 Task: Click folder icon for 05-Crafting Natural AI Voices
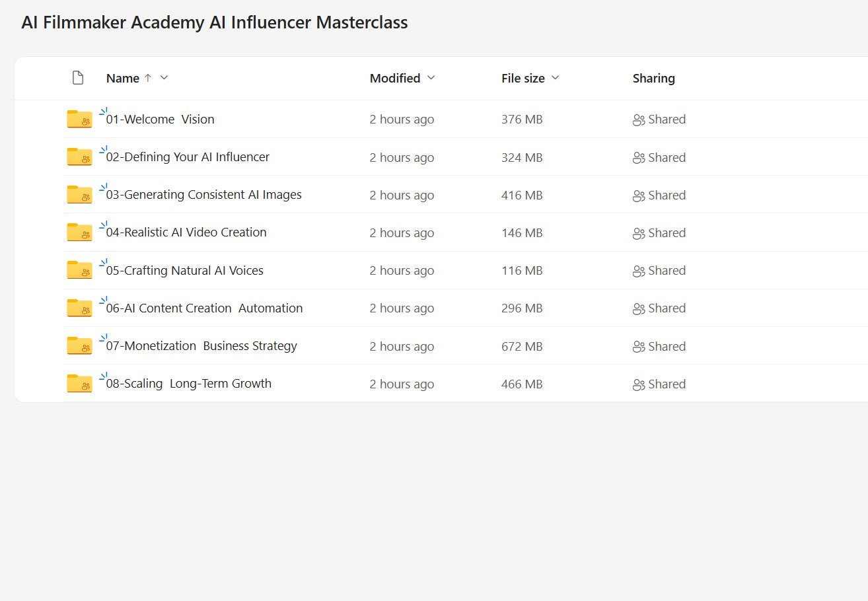click(79, 270)
